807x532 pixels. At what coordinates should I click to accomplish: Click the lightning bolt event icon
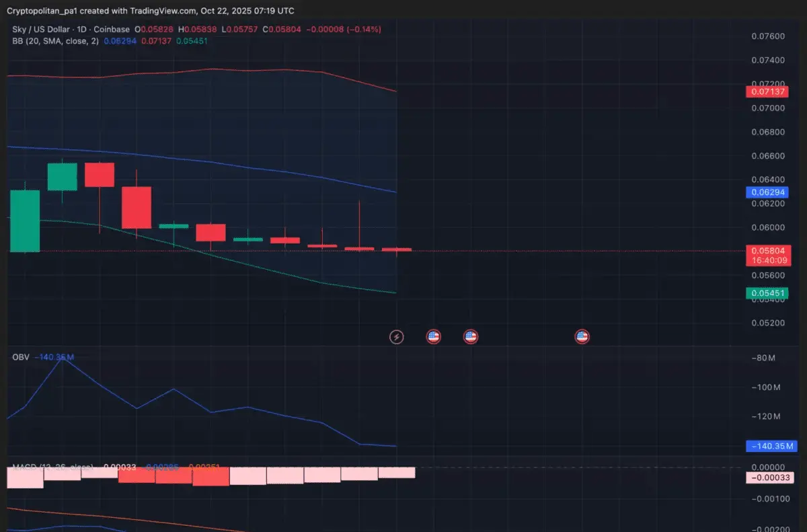[x=397, y=336]
